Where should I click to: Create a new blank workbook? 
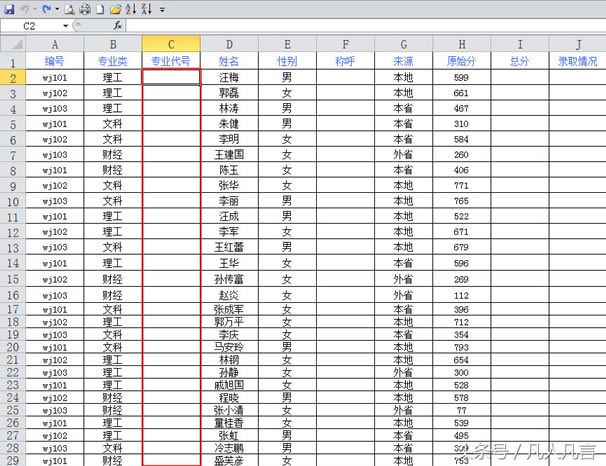point(100,9)
